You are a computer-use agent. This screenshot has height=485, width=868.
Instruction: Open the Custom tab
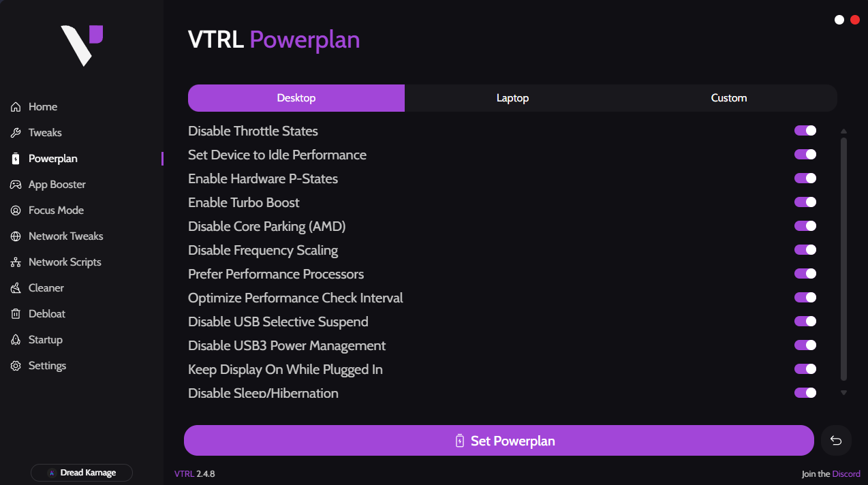[x=729, y=98]
